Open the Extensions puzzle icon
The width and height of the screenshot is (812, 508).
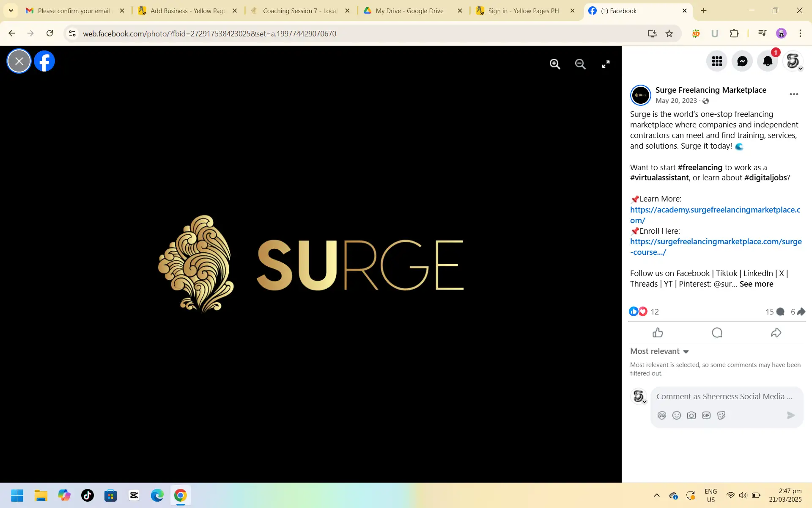pyautogui.click(x=734, y=33)
